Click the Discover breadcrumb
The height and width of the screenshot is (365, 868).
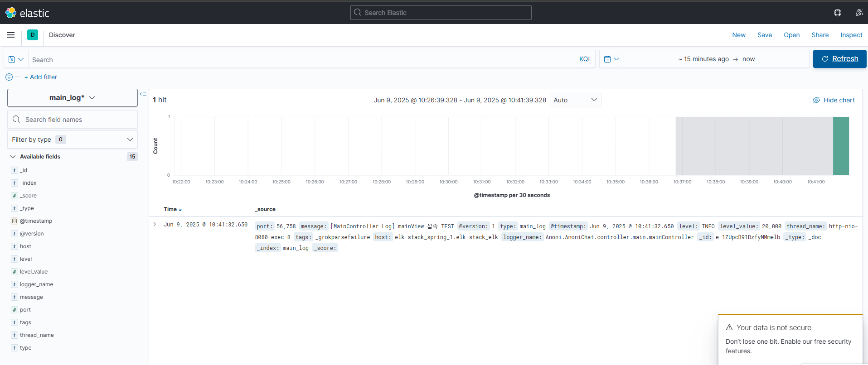pos(62,35)
